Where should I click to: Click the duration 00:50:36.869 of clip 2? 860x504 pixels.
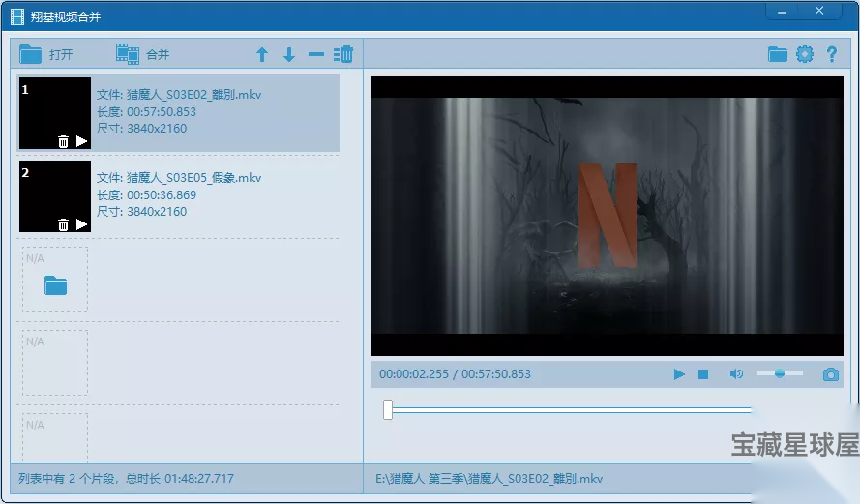pos(162,195)
